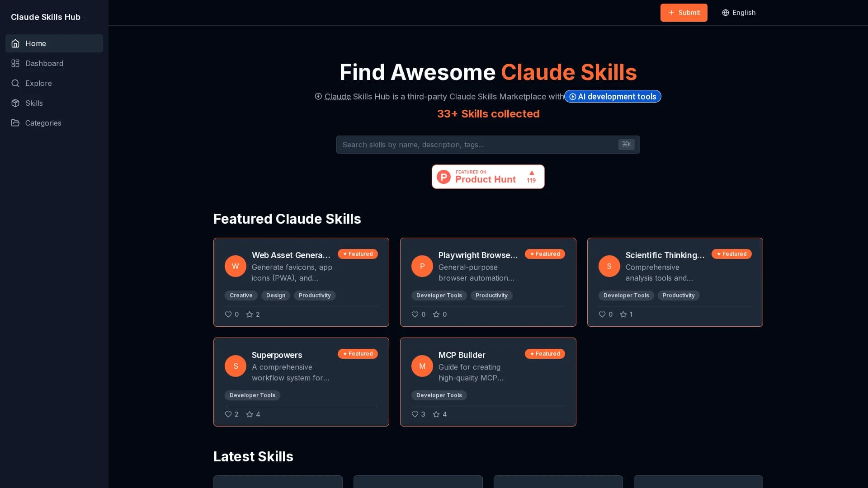The width and height of the screenshot is (868, 488).
Task: Open the English language dropdown
Action: click(x=739, y=13)
